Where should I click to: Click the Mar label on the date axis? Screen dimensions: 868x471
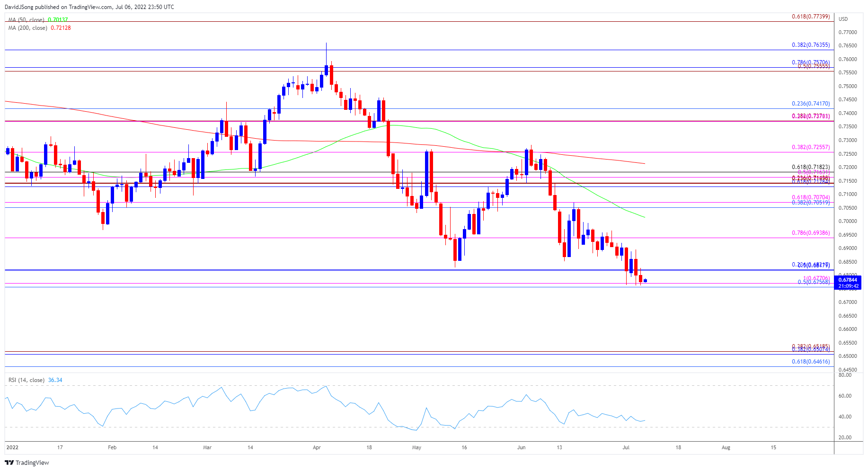pos(207,447)
